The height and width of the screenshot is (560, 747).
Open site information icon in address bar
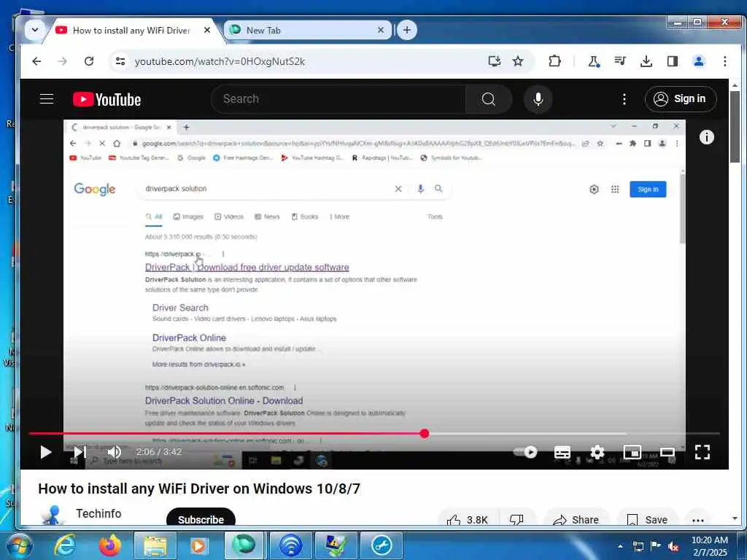[x=120, y=61]
